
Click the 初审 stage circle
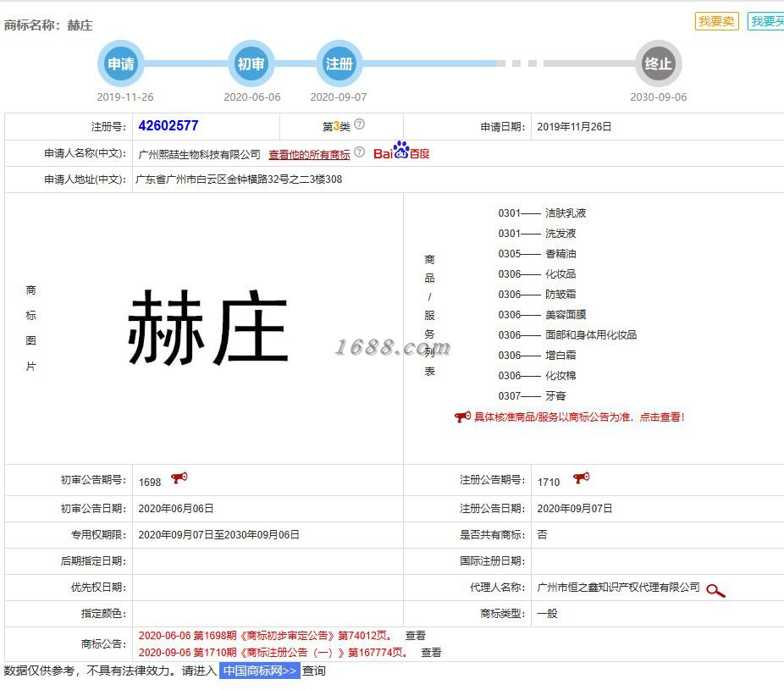[x=251, y=63]
